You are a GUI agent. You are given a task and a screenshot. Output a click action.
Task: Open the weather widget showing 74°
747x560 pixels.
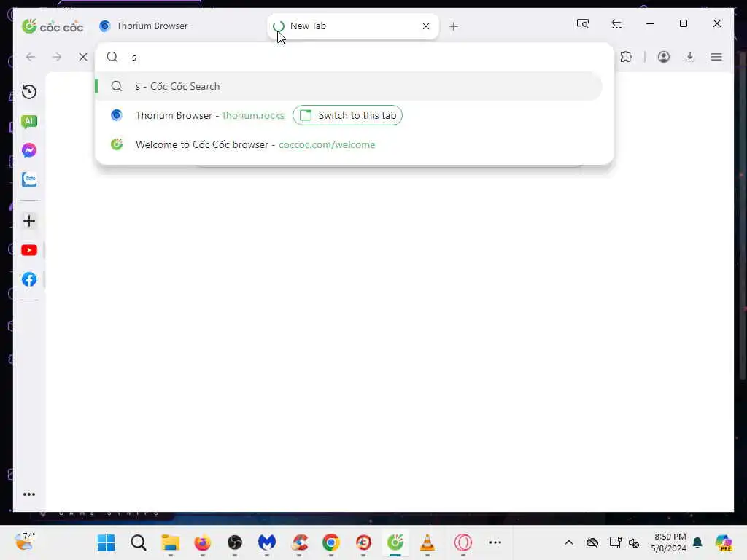[x=24, y=542]
